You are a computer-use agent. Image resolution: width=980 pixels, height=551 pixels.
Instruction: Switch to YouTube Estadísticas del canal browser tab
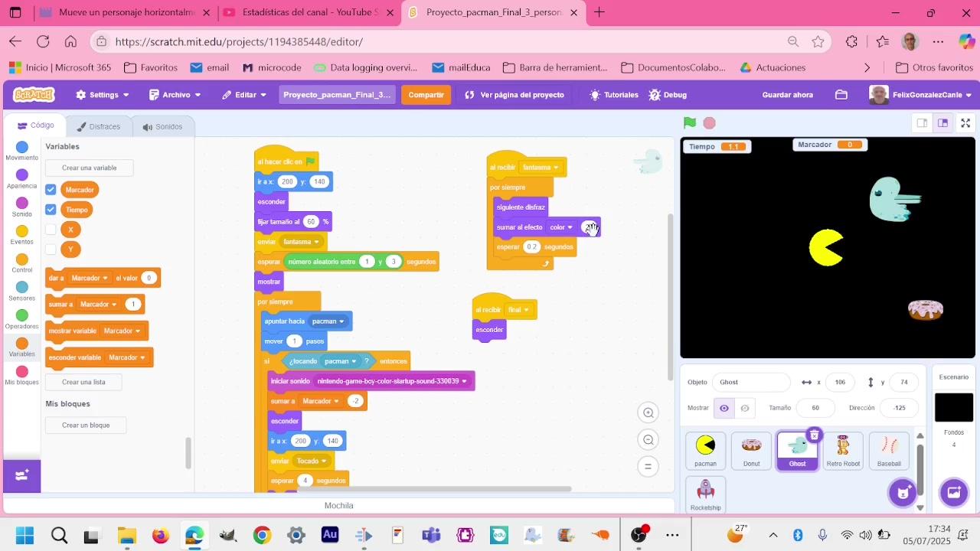tap(309, 12)
